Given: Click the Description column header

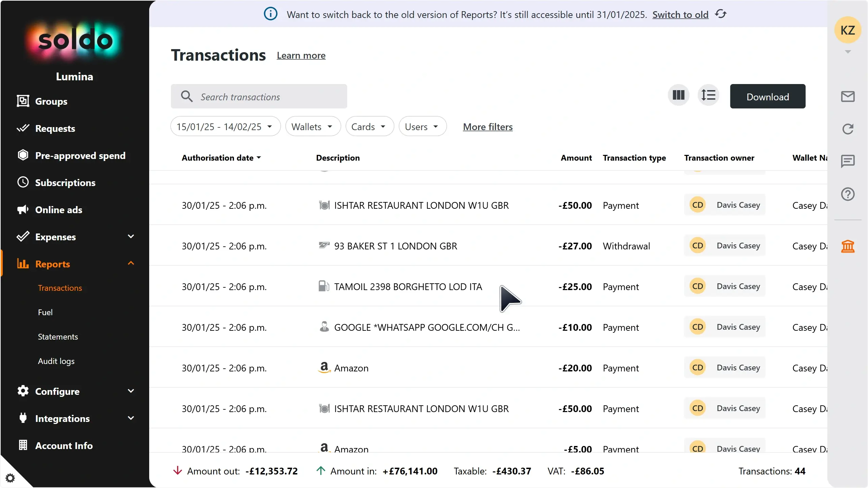Looking at the screenshot, I should pyautogui.click(x=338, y=158).
